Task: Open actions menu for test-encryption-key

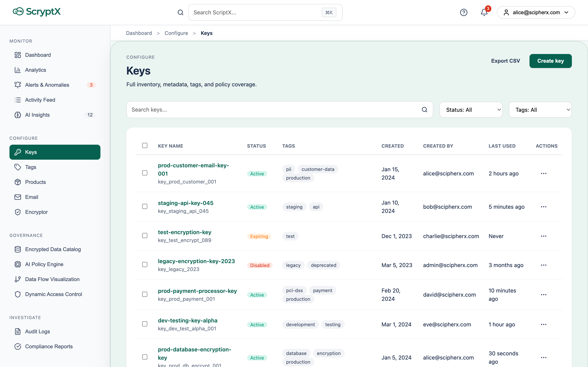Action: pyautogui.click(x=544, y=236)
